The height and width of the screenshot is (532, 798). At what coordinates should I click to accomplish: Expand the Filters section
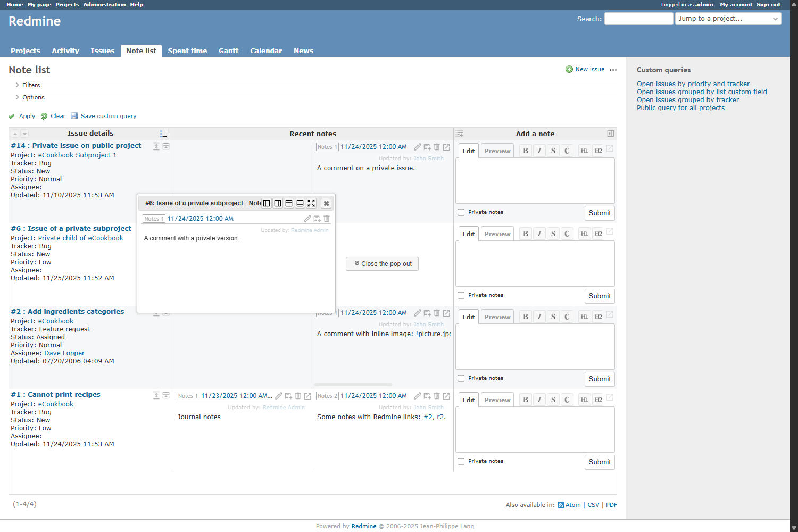[x=31, y=85]
